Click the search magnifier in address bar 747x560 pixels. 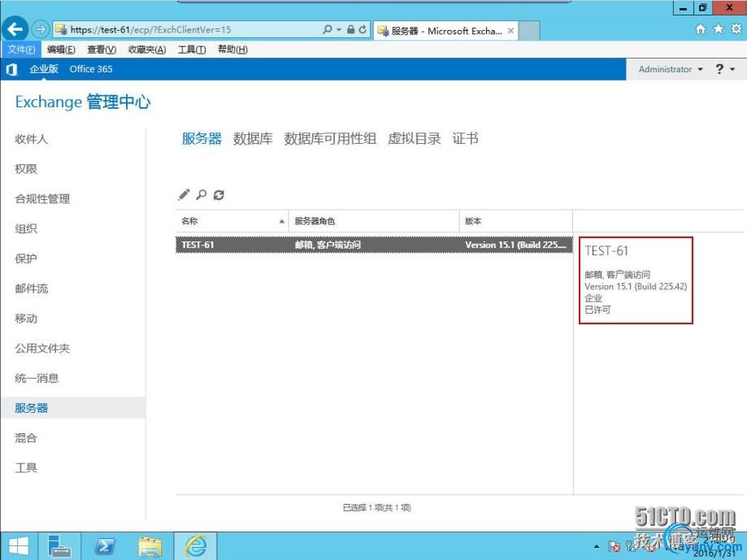click(x=328, y=29)
